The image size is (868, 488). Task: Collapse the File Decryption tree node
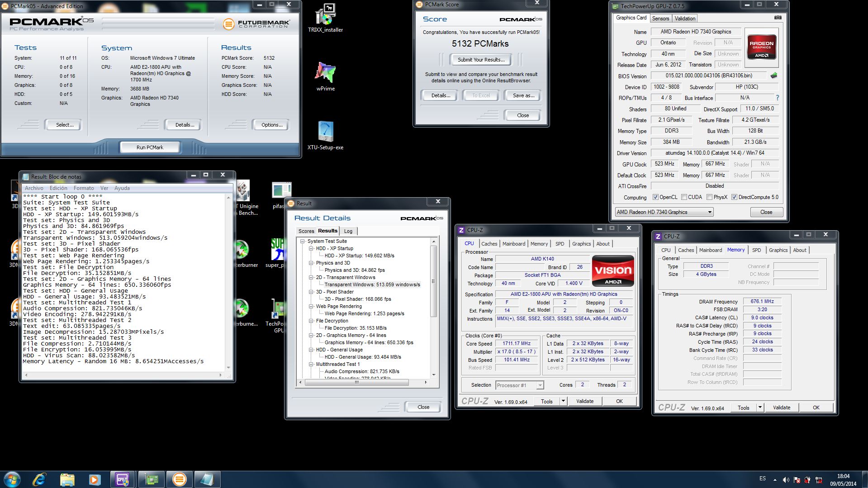(x=311, y=321)
